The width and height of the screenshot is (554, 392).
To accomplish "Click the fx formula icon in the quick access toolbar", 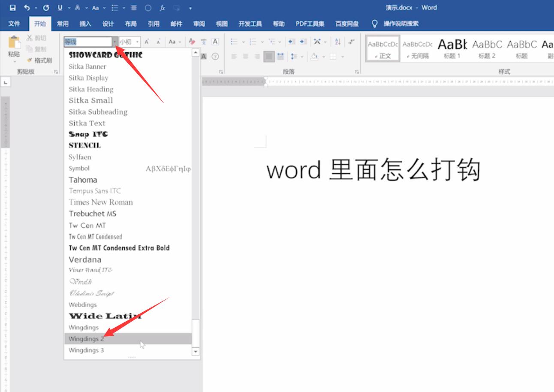I will pyautogui.click(x=163, y=8).
